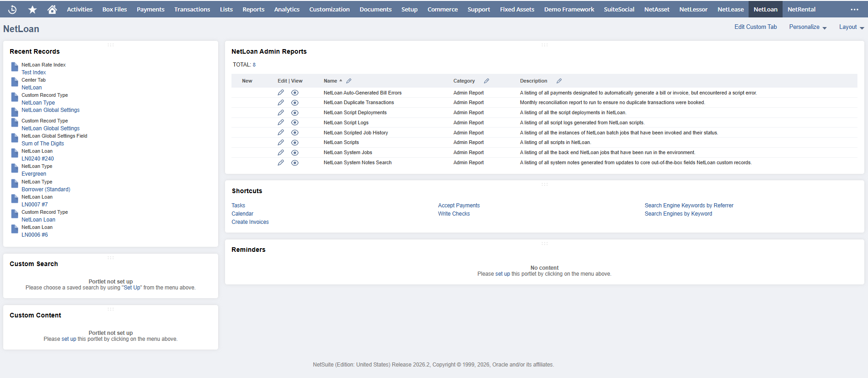This screenshot has height=378, width=868.
Task: Edit NetLoan Scripts report
Action: coord(281,143)
